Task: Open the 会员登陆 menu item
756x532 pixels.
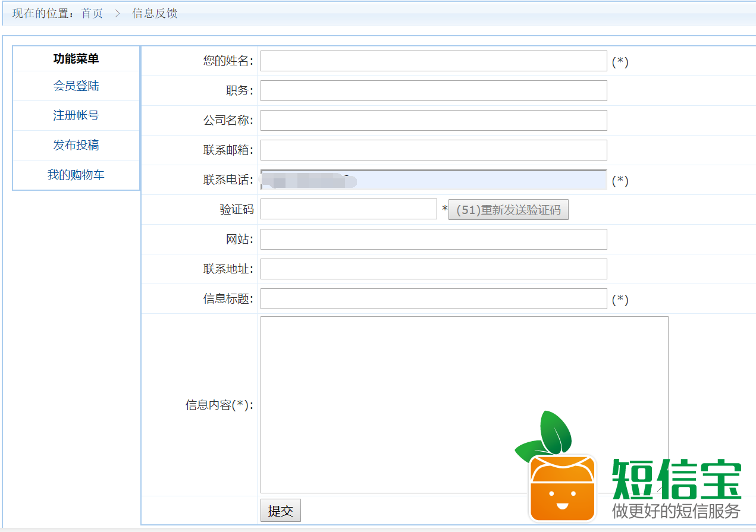Action: coord(76,86)
